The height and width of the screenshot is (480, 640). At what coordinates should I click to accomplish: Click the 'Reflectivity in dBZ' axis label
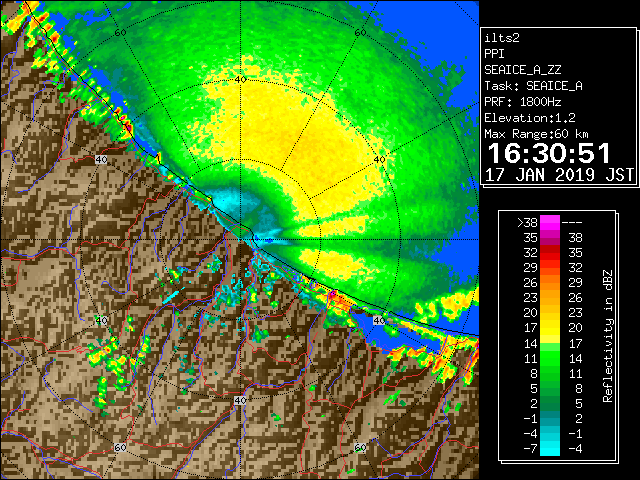[608, 336]
